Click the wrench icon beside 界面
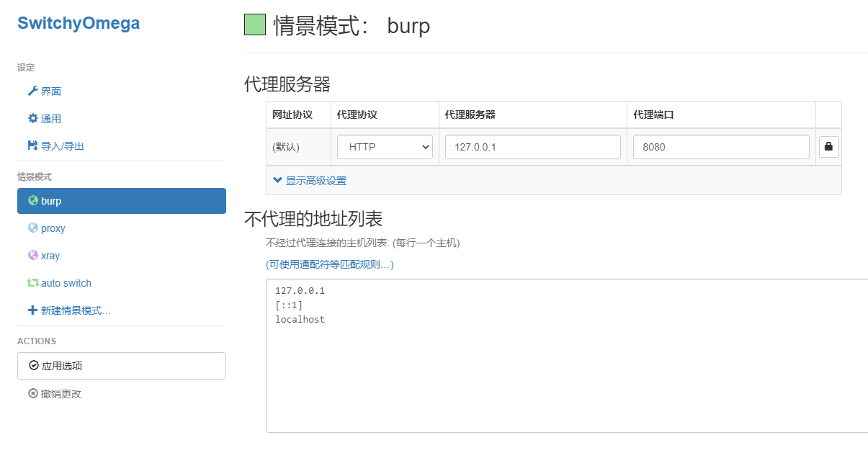Screen dimensions: 868x471 point(32,91)
